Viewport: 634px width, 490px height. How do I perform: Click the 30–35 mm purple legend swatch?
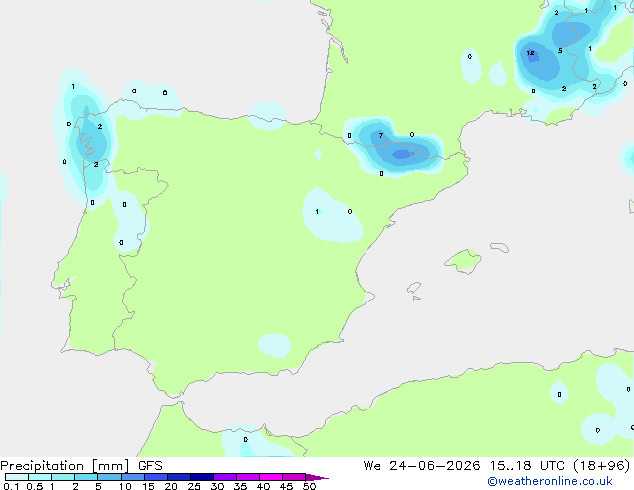[225, 477]
